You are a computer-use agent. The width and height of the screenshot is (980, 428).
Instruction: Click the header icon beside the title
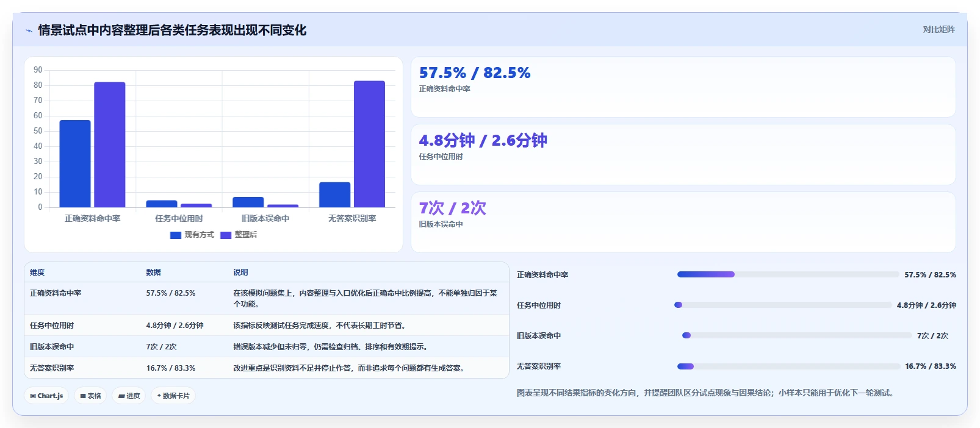click(x=29, y=30)
